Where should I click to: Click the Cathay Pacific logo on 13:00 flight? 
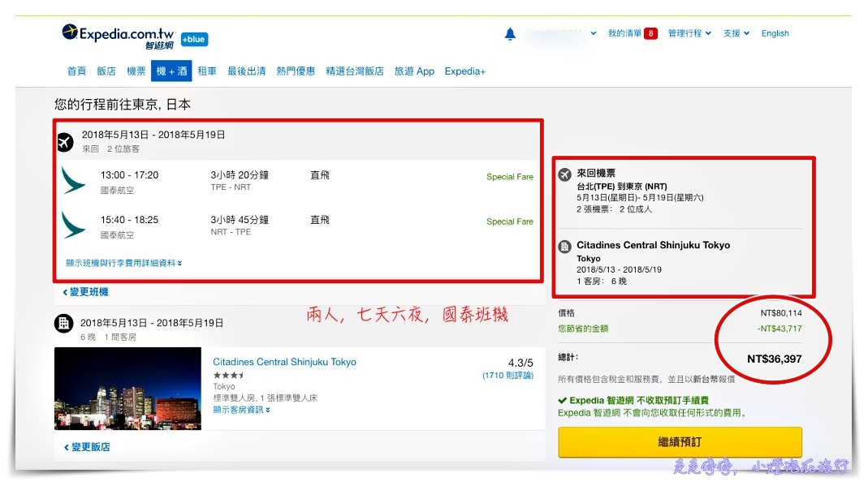click(x=73, y=180)
